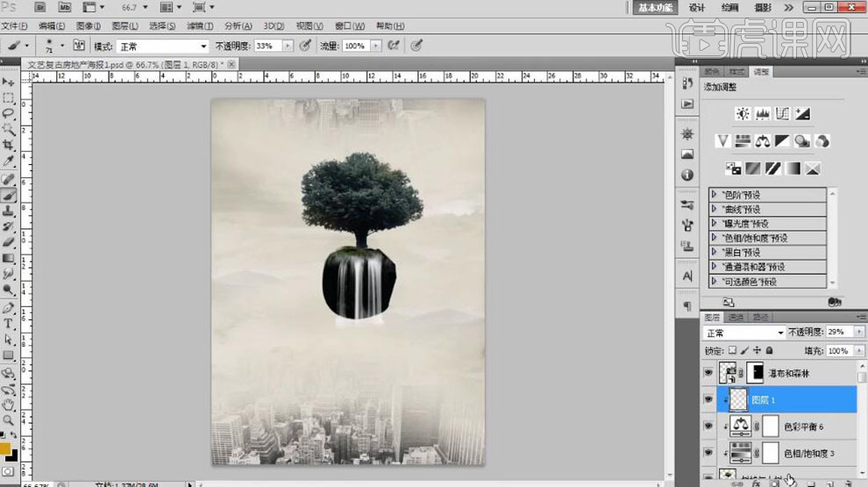Open the layer blend mode 正常 dropdown

pos(744,333)
